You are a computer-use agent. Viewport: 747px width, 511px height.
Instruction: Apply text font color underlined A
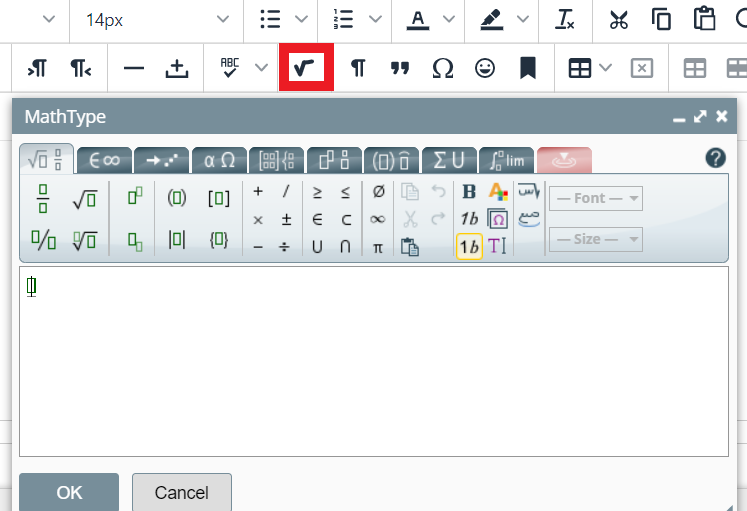pos(418,20)
